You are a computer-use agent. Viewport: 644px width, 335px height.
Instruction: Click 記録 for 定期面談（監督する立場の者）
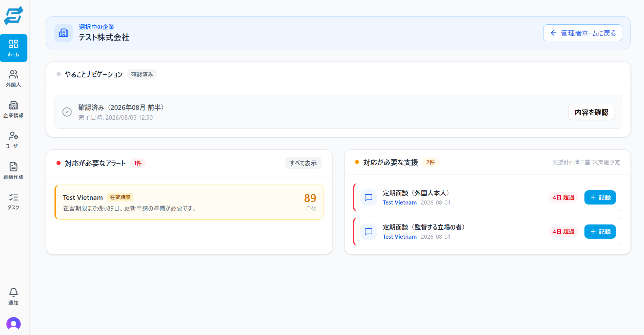[600, 232]
